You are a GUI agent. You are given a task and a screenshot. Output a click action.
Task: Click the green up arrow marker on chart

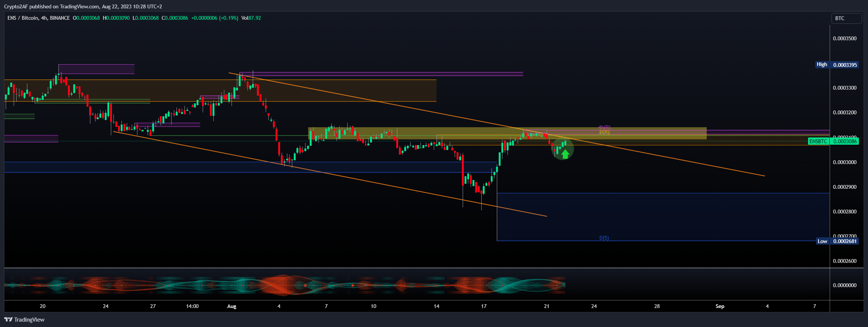pos(565,154)
